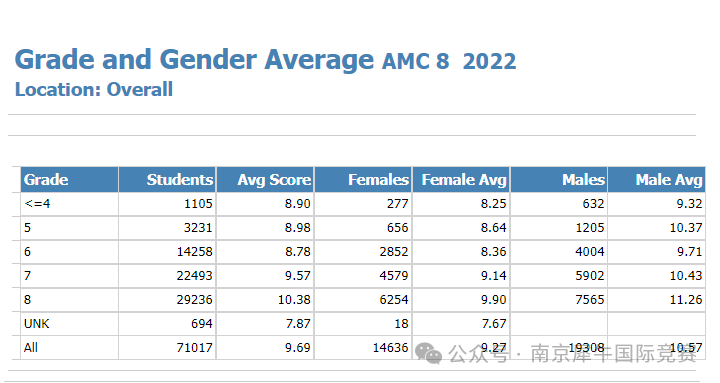Click students value 22493
Screen dimensions: 720x383
click(195, 276)
